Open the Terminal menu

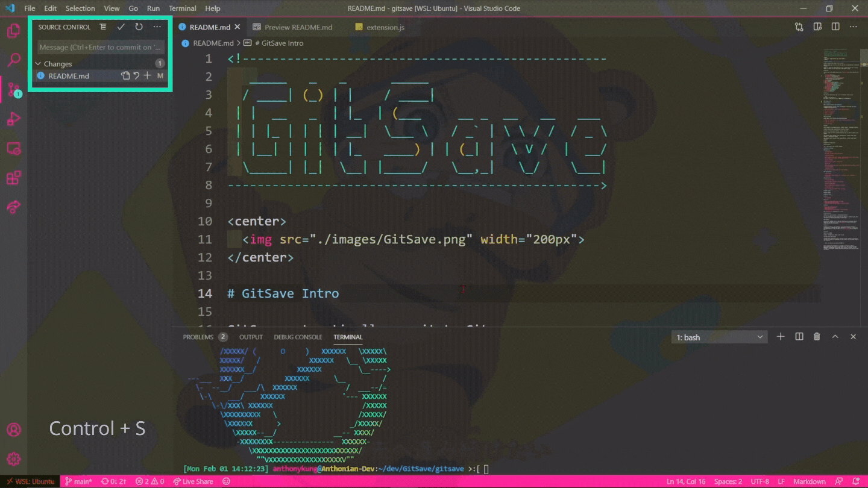(x=183, y=8)
